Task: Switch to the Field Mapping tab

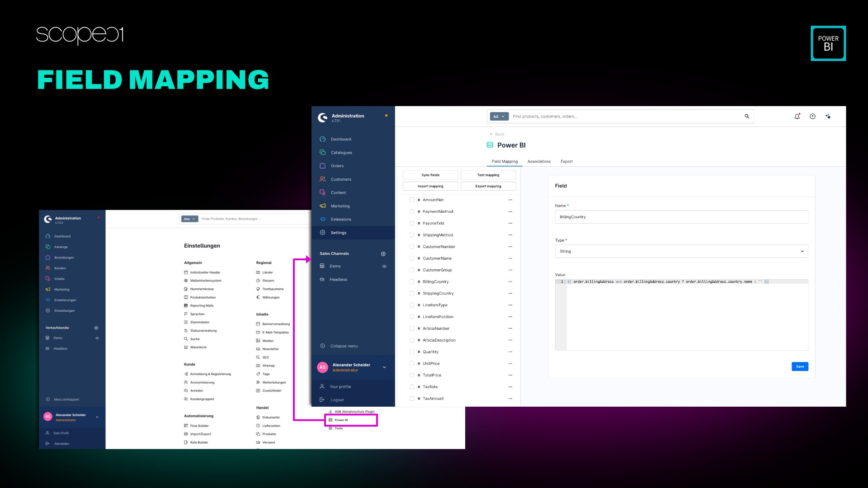Action: click(505, 161)
